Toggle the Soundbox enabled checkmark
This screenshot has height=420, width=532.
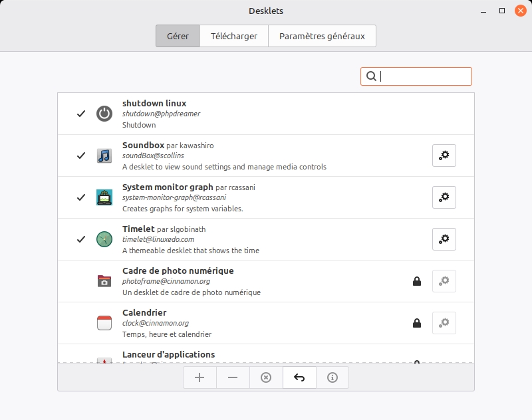click(x=81, y=156)
